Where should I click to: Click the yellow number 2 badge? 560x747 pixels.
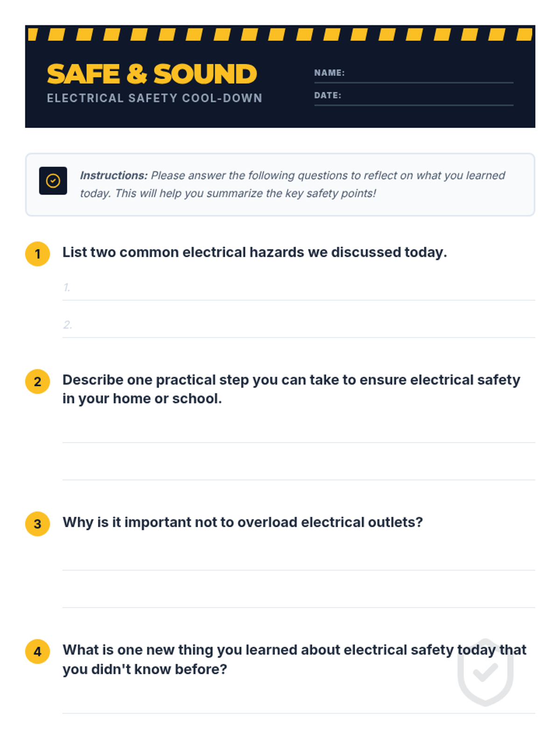[x=37, y=381]
